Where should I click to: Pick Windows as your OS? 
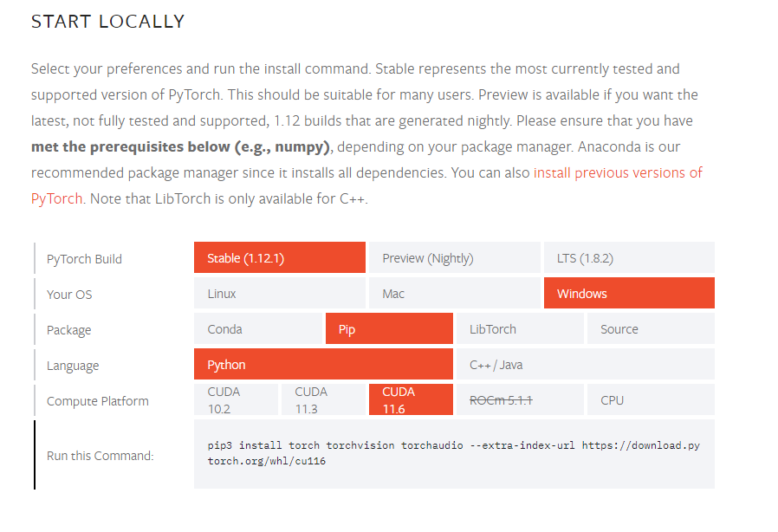pos(629,294)
